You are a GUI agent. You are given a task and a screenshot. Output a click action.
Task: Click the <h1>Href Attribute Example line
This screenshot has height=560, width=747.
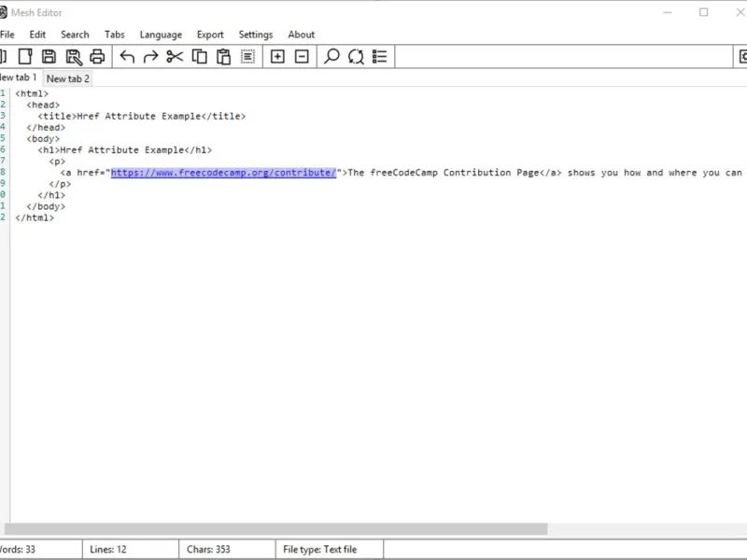[125, 150]
